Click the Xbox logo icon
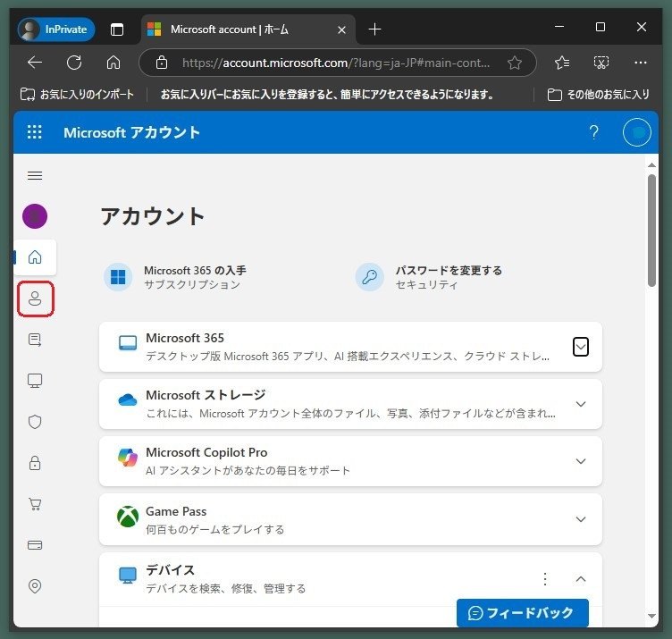Viewport: 672px width, 639px height. [128, 517]
